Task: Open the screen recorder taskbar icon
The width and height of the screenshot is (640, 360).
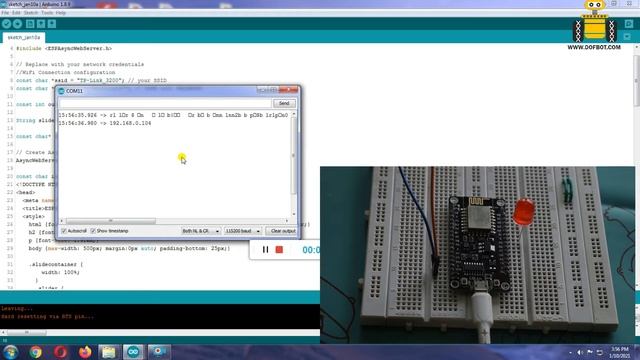Action: (159, 352)
